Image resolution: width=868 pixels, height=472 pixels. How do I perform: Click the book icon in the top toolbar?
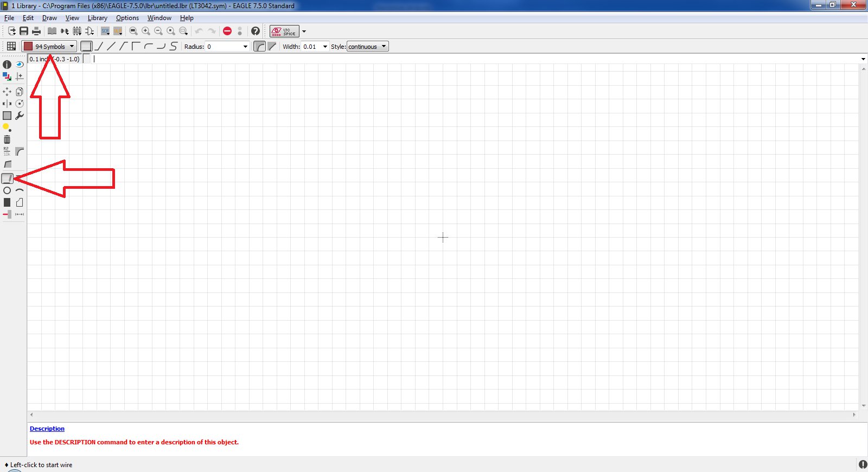point(52,31)
